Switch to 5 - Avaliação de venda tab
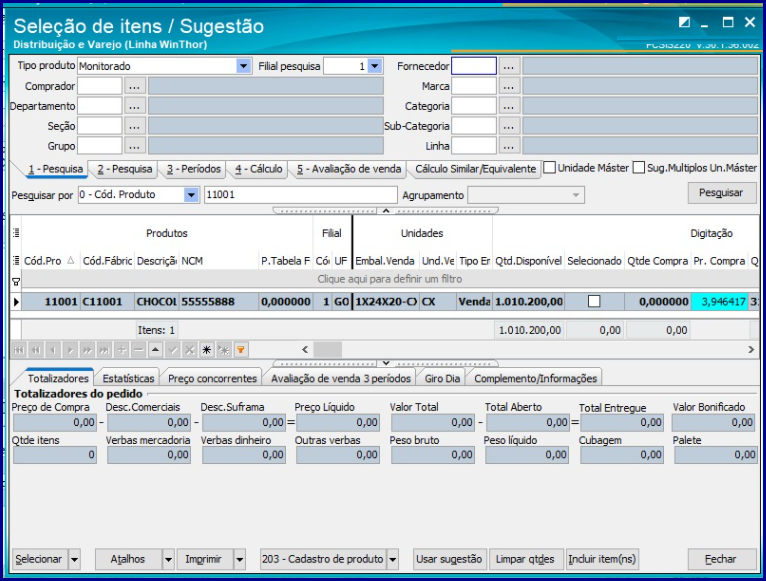766x581 pixels. tap(349, 169)
